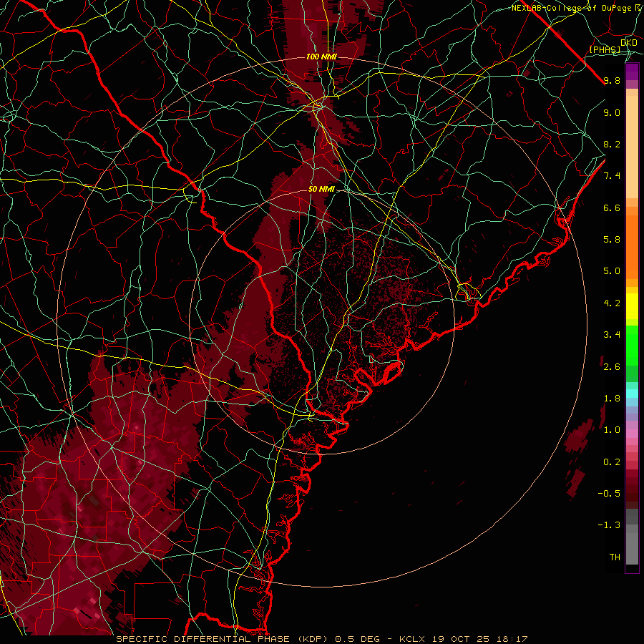The image size is (644, 644).
Task: Click the "9.0" color scale value
Action: pyautogui.click(x=612, y=112)
